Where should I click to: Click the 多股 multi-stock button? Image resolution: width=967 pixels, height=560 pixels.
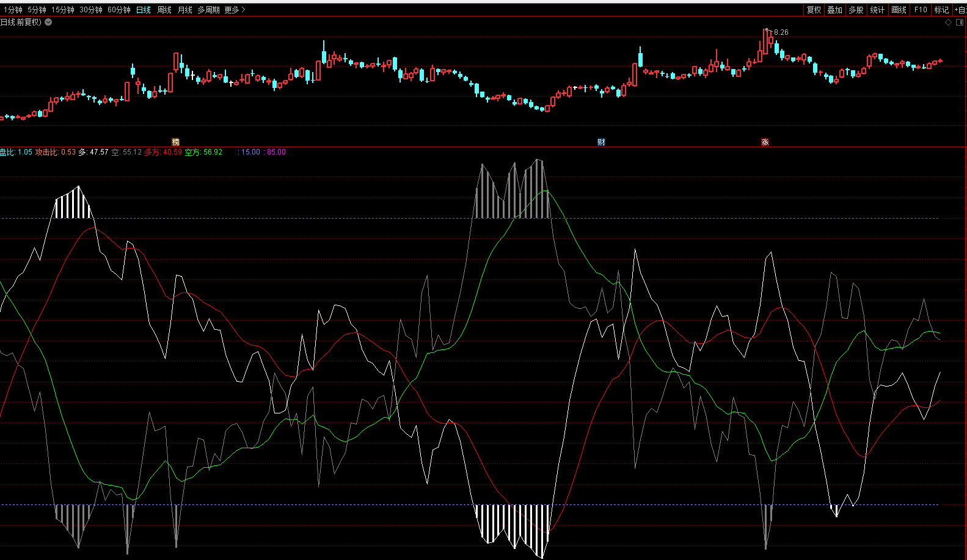[856, 10]
